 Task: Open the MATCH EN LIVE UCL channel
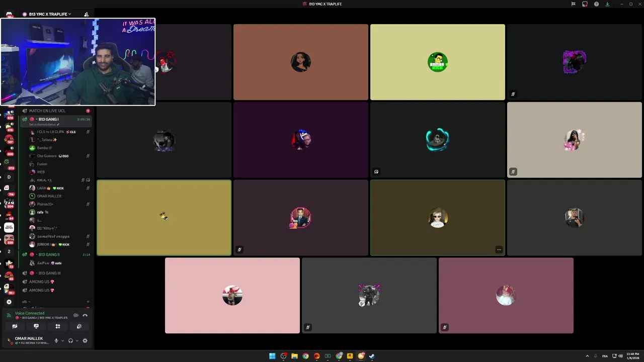(56, 111)
